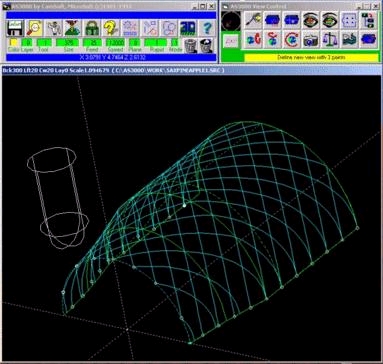Click the green padlock icon
This screenshot has height=364, width=383.
tap(92, 28)
